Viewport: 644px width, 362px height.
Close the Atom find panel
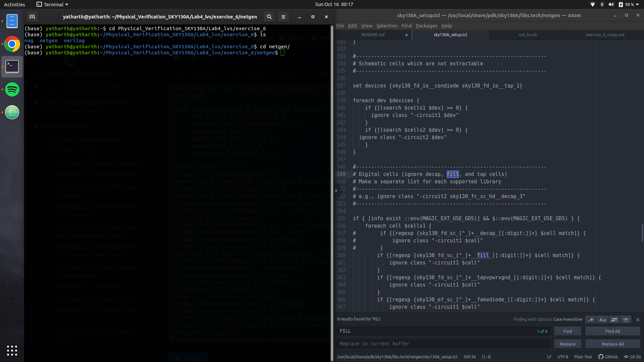[638, 320]
